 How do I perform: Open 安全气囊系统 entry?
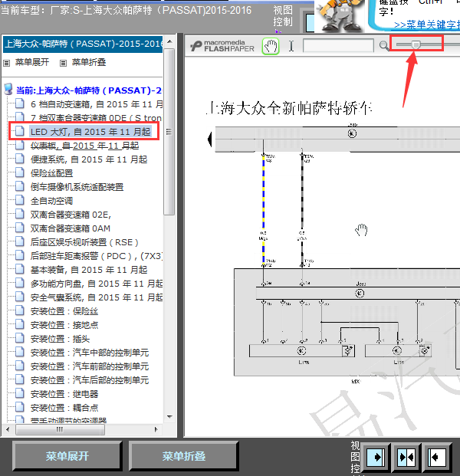pyautogui.click(x=97, y=297)
